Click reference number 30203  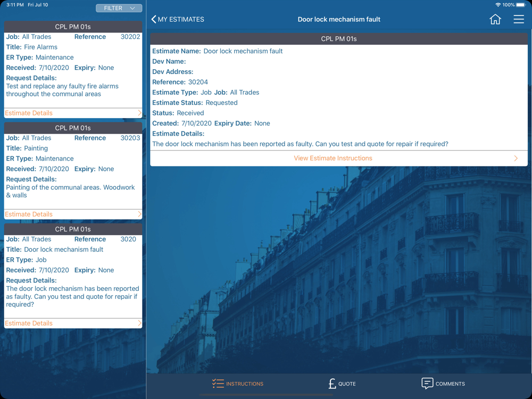130,138
